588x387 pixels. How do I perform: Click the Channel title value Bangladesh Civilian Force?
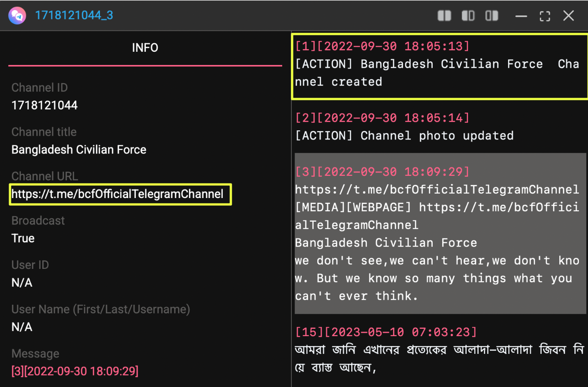[79, 150]
